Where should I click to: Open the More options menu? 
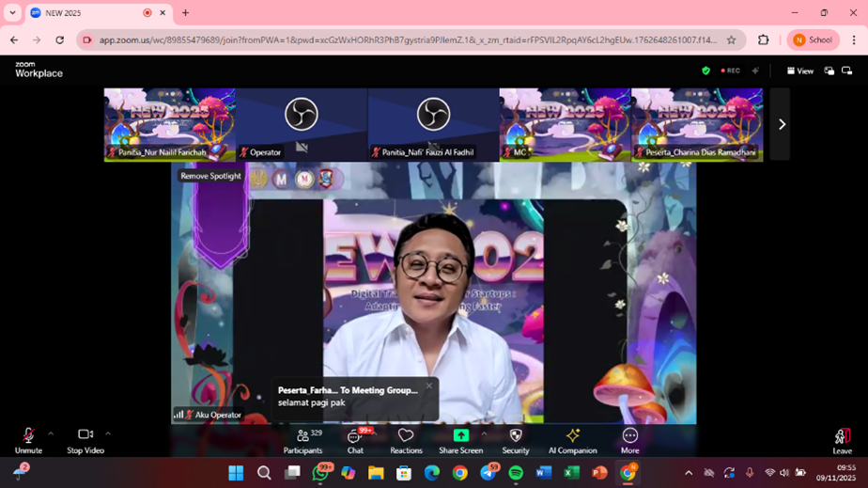629,439
